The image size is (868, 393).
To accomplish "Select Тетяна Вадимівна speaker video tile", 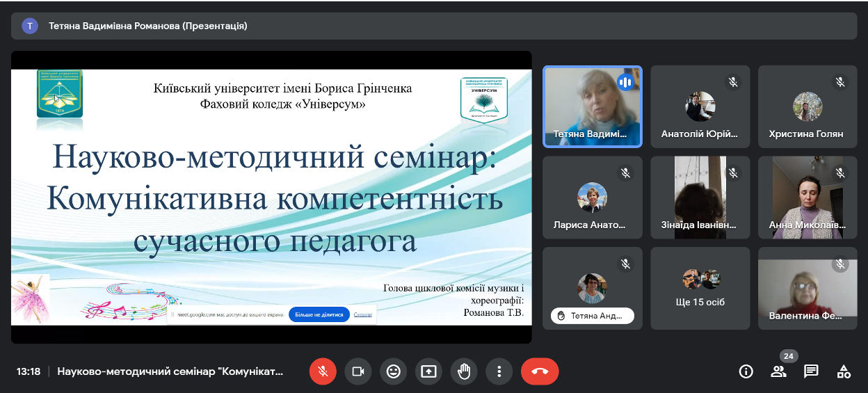I will click(x=592, y=106).
